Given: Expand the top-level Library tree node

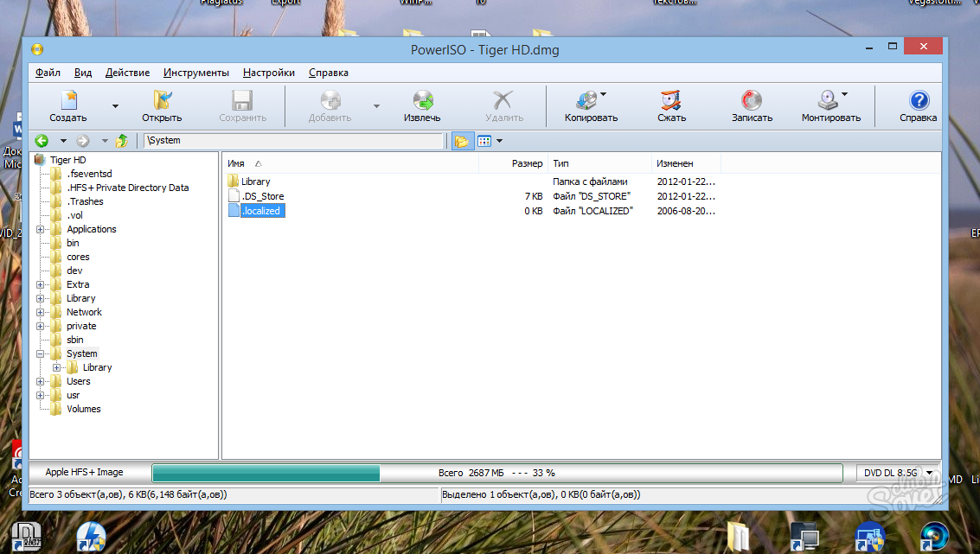Looking at the screenshot, I should click(x=40, y=298).
